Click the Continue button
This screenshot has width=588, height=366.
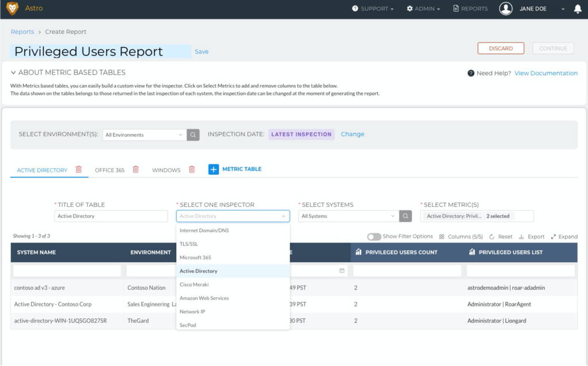(x=553, y=48)
